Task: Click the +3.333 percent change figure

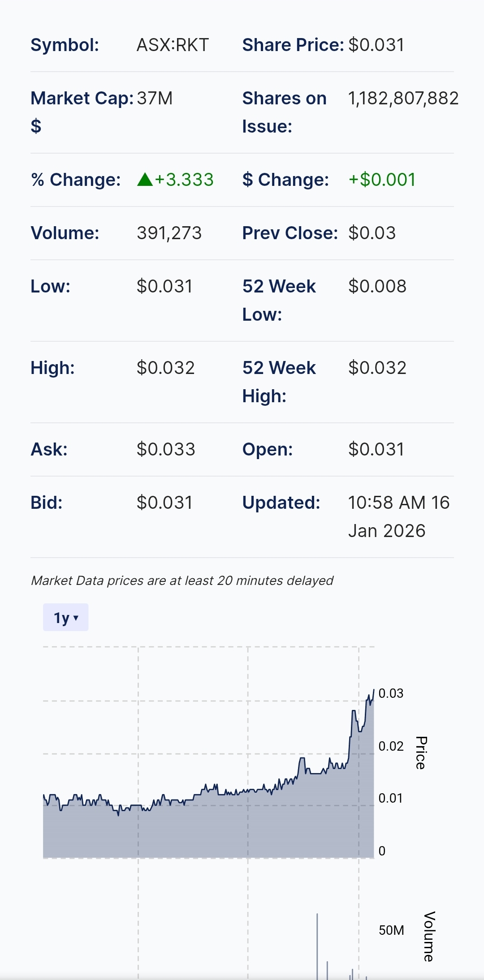Action: pos(184,180)
